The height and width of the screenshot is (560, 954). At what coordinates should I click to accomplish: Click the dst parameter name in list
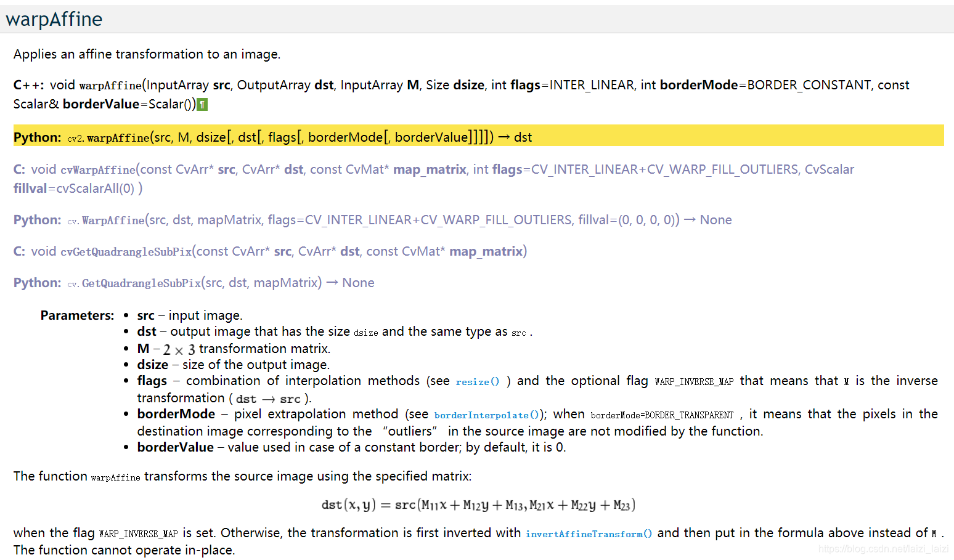(x=147, y=331)
